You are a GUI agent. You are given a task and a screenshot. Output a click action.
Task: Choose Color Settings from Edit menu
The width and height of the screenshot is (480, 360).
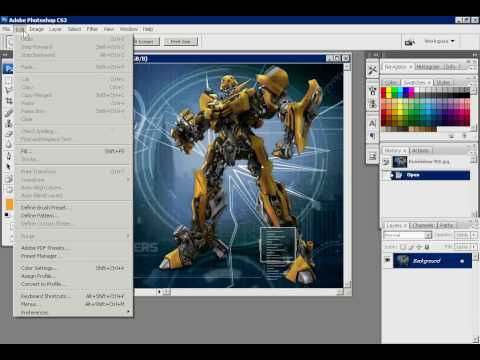[x=73, y=268]
